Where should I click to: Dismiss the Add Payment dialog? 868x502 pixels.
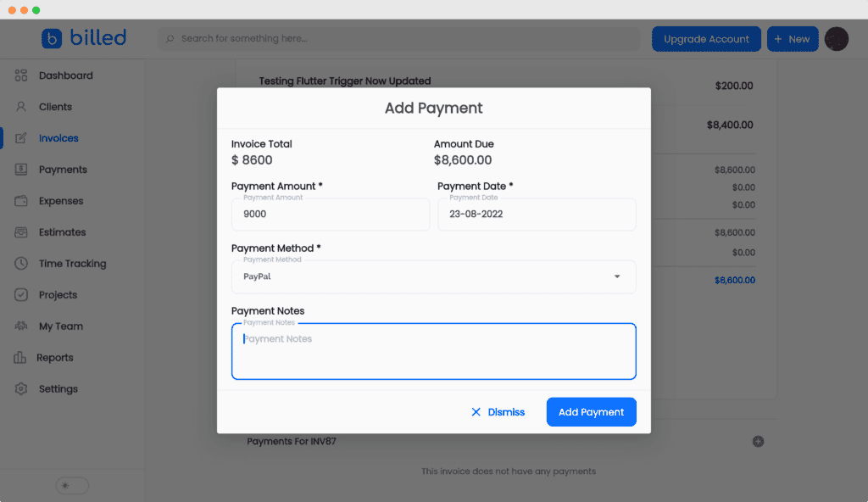coord(498,411)
